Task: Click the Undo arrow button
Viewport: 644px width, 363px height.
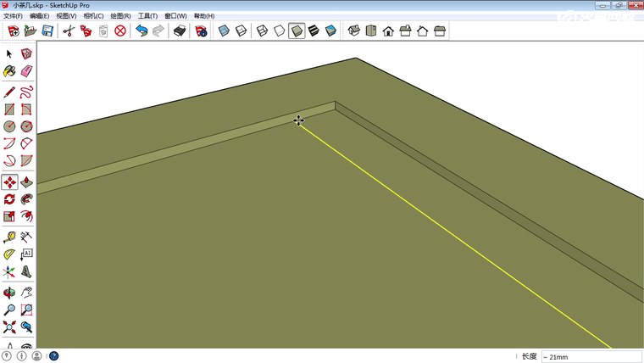Action: [x=142, y=31]
